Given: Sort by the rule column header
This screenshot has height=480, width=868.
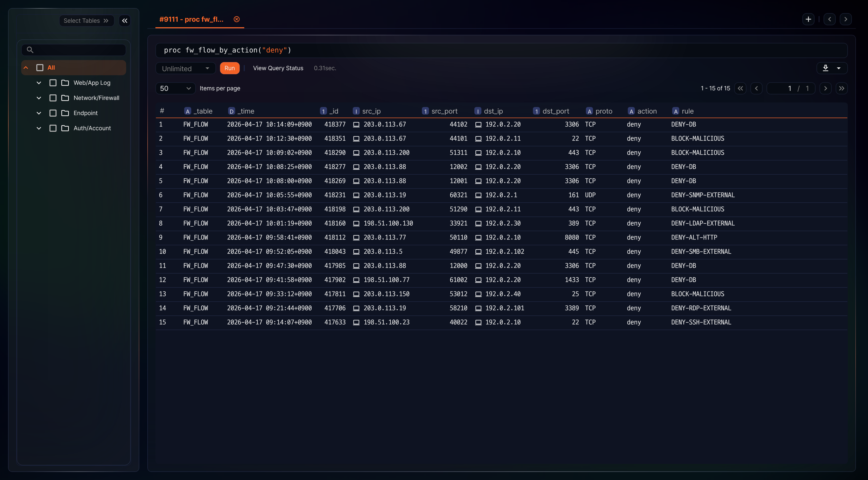Looking at the screenshot, I should pyautogui.click(x=687, y=111).
